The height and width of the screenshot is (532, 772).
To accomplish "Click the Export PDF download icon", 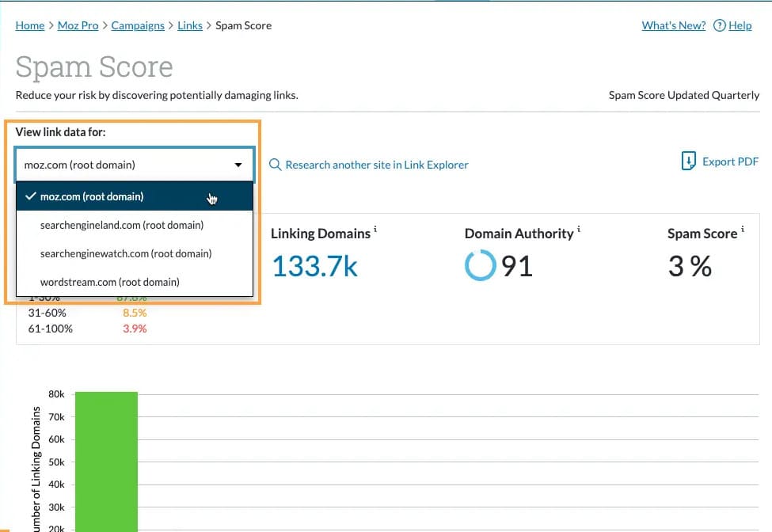I will click(x=689, y=161).
